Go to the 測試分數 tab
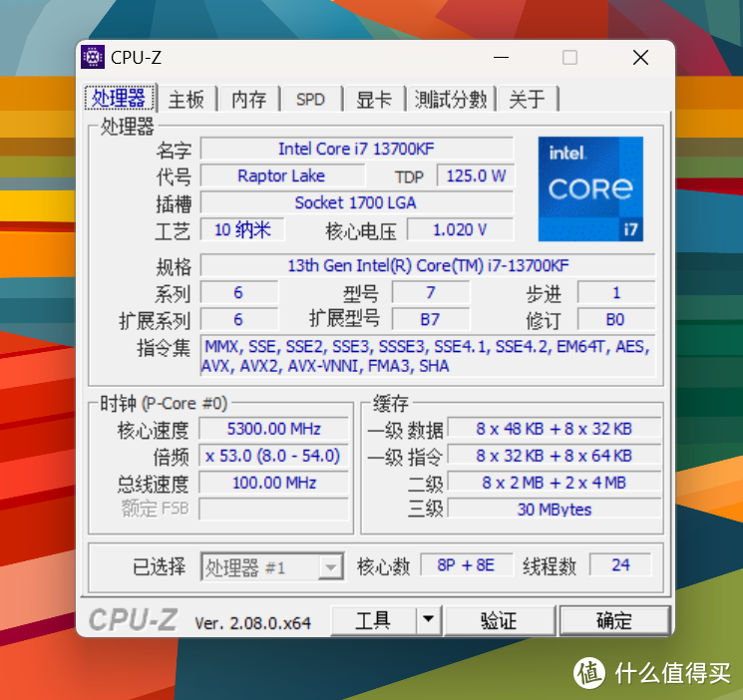The width and height of the screenshot is (743, 700). [451, 100]
